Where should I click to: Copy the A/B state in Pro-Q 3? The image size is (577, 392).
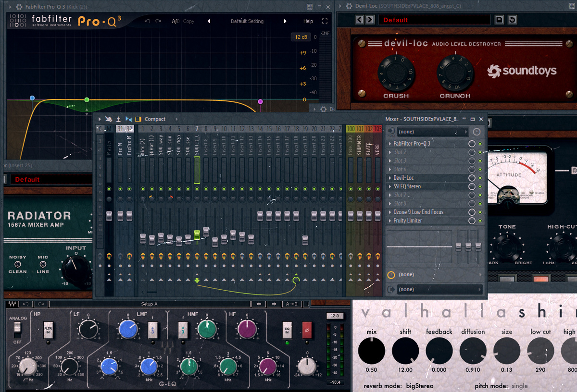[189, 21]
